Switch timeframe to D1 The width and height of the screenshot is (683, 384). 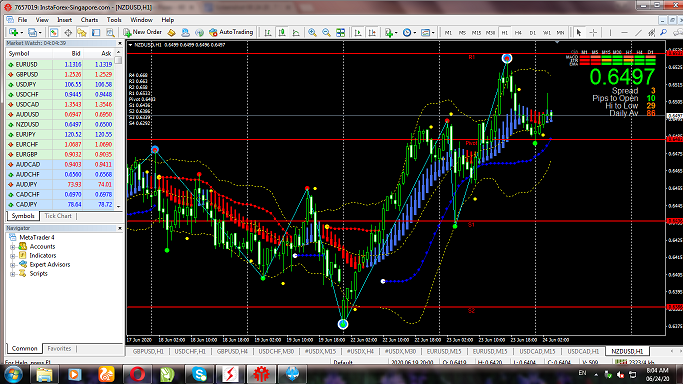click(x=532, y=33)
